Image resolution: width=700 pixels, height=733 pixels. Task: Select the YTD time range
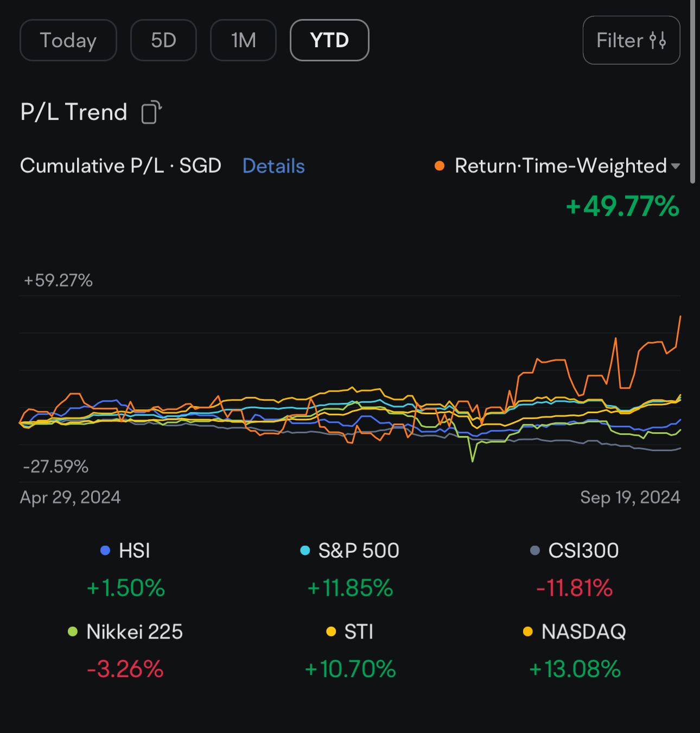[x=329, y=40]
